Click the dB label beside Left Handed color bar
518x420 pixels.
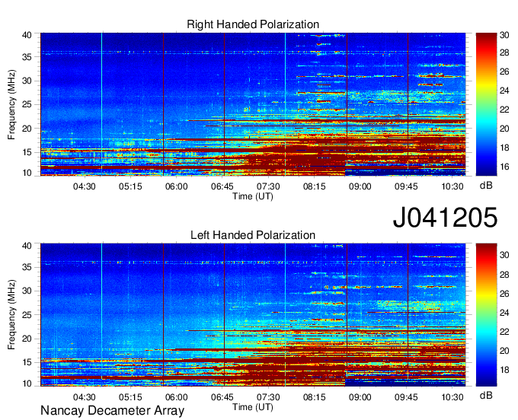[x=486, y=395]
